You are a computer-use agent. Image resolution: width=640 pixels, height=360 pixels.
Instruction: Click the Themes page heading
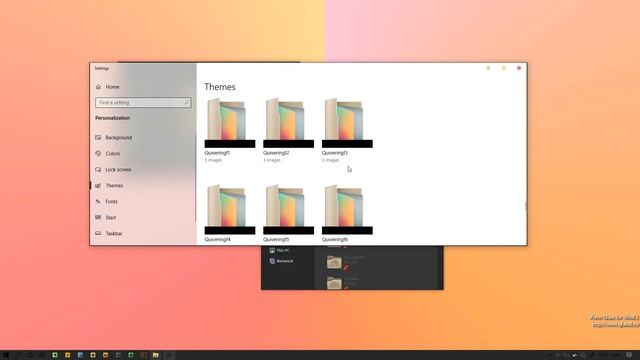coord(220,87)
